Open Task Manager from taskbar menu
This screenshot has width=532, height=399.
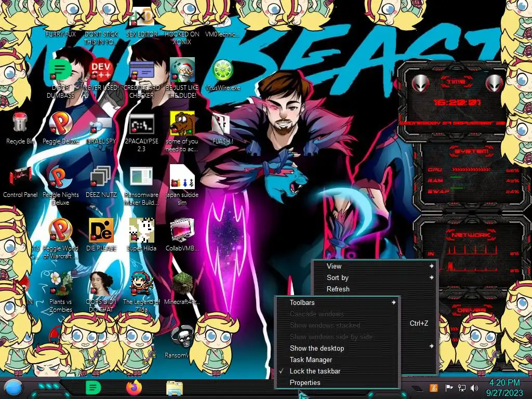pyautogui.click(x=338, y=360)
